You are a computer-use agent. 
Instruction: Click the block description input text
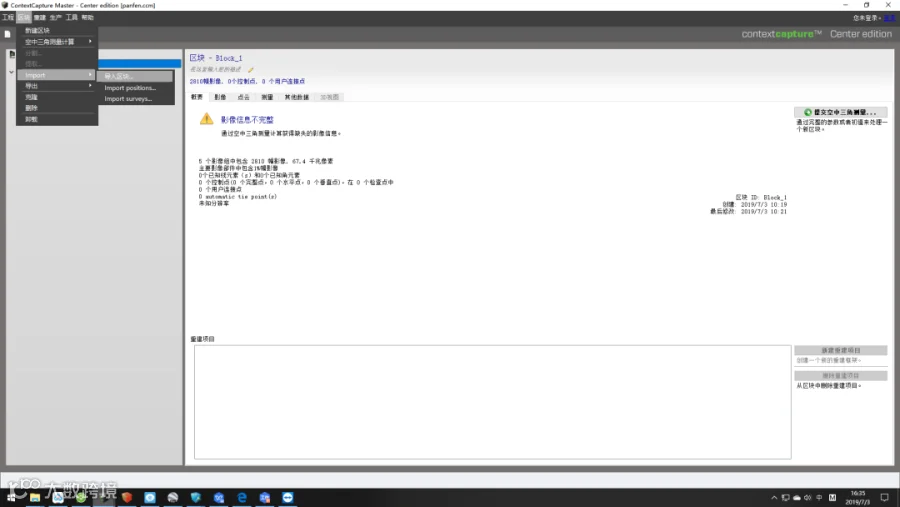tap(216, 69)
